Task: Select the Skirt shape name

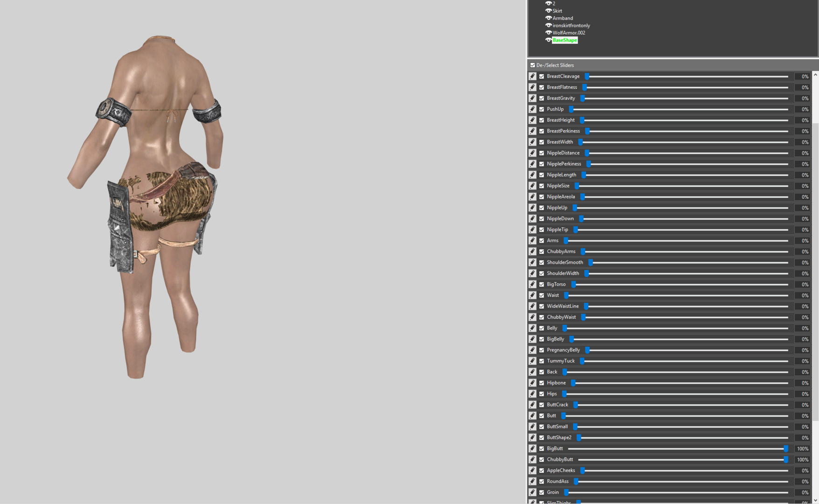Action: [557, 11]
